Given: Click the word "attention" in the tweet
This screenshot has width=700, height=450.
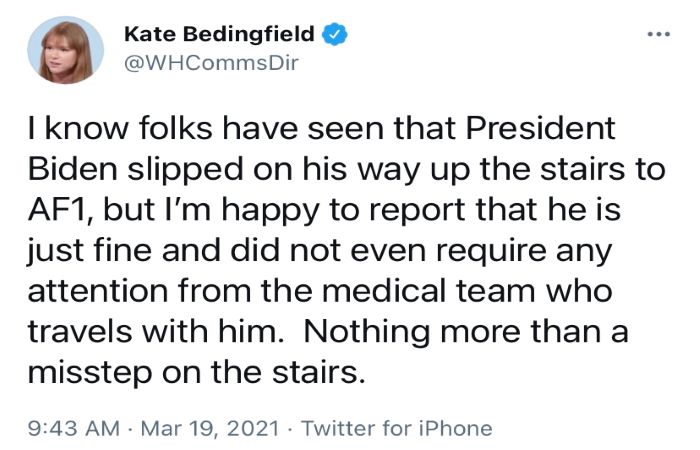Looking at the screenshot, I should click(98, 291).
